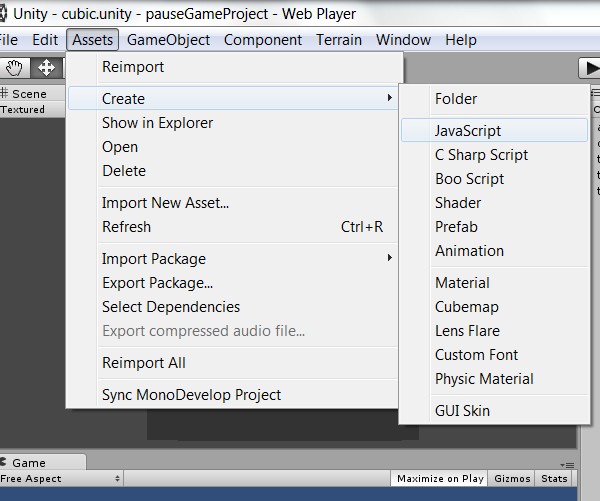Choose Reimport from Assets menu
The height and width of the screenshot is (501, 600).
click(233, 67)
